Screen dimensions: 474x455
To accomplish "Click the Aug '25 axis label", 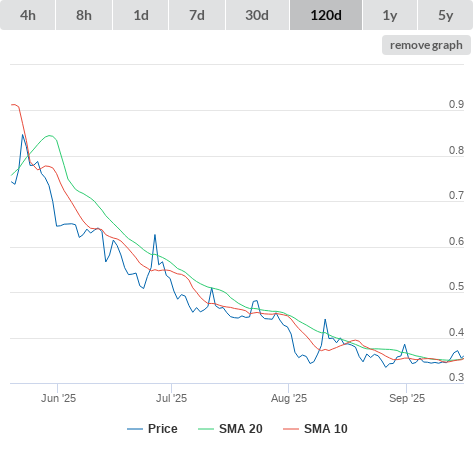I will tap(289, 398).
